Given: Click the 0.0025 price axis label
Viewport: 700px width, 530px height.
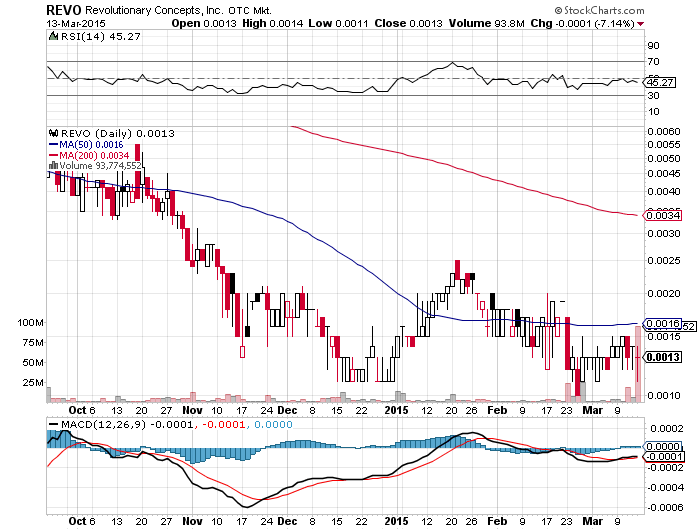Looking at the screenshot, I should pos(663,260).
